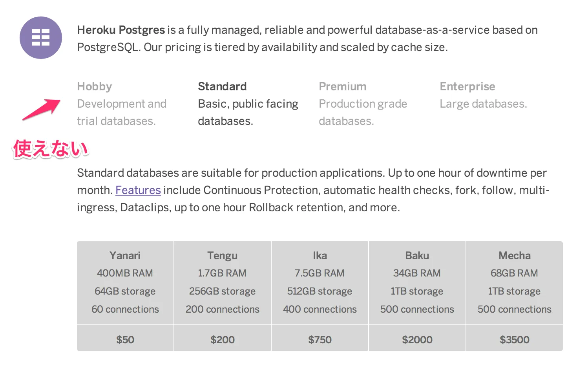Select the Yanari plan header

coord(125,255)
